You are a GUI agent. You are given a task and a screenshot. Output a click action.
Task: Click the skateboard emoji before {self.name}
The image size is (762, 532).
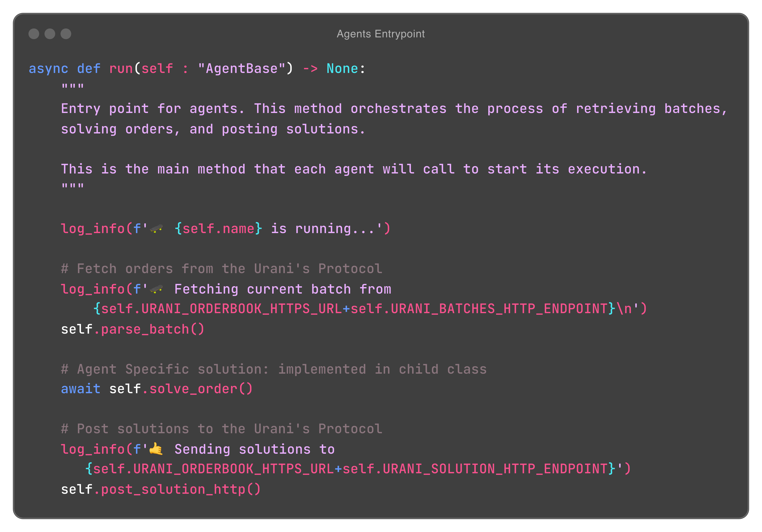click(156, 228)
